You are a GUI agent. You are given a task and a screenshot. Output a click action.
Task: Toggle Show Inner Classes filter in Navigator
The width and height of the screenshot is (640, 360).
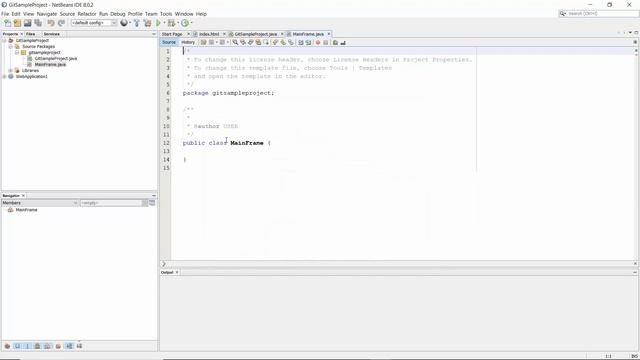pos(47,346)
